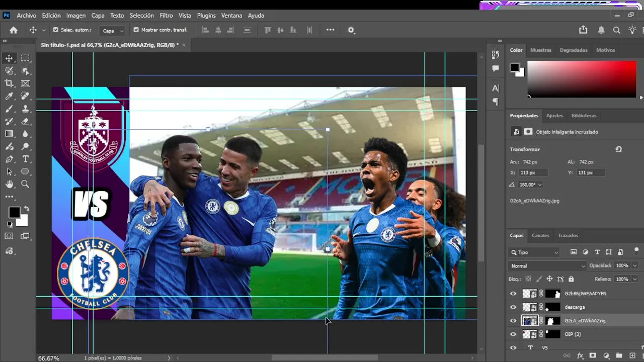Click Reset transform arrow in Transformar section
This screenshot has height=362, width=644.
[618, 149]
